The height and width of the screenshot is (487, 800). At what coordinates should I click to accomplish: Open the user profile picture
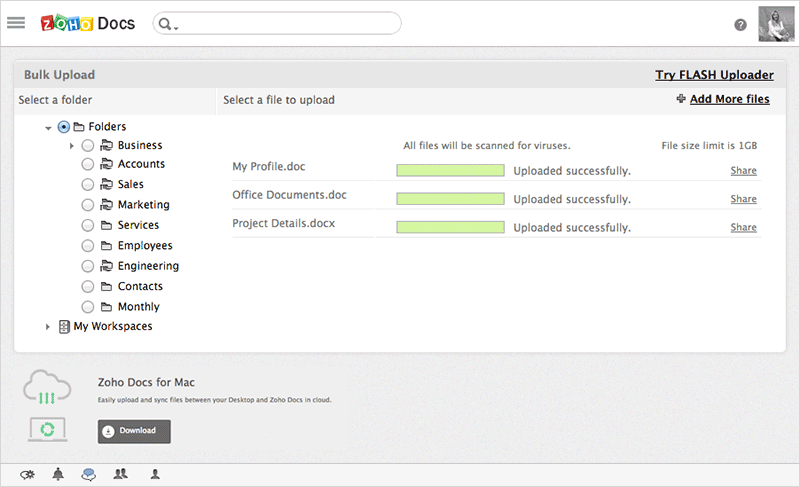(x=776, y=23)
